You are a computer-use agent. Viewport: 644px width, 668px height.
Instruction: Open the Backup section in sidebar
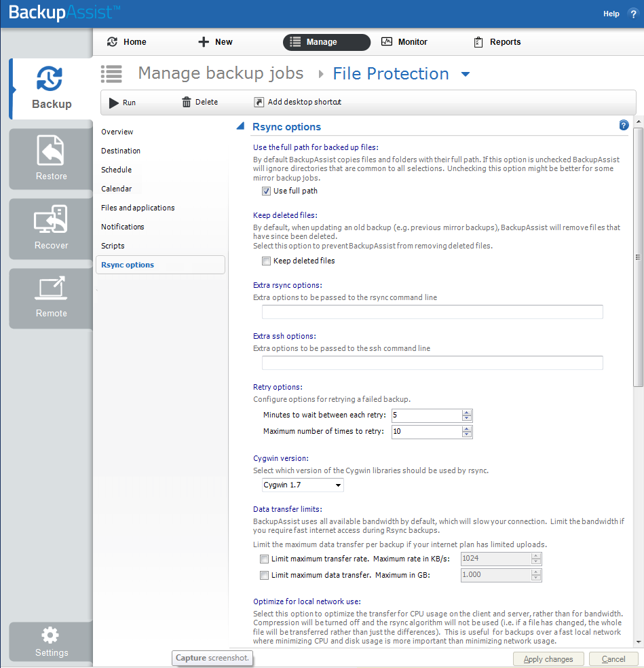click(x=51, y=89)
